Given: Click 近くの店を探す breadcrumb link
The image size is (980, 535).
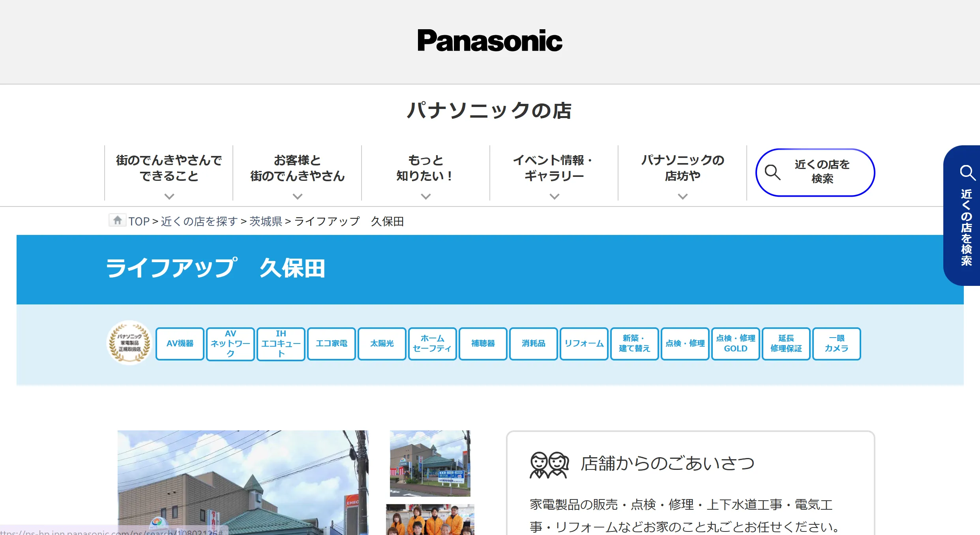Looking at the screenshot, I should 199,221.
